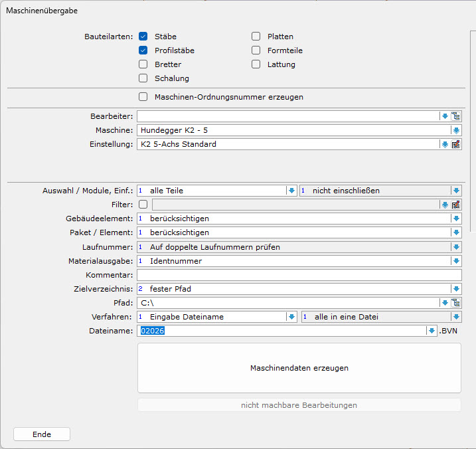
Task: Expand the Materialausgabe Identnummer dropdown
Action: point(456,261)
